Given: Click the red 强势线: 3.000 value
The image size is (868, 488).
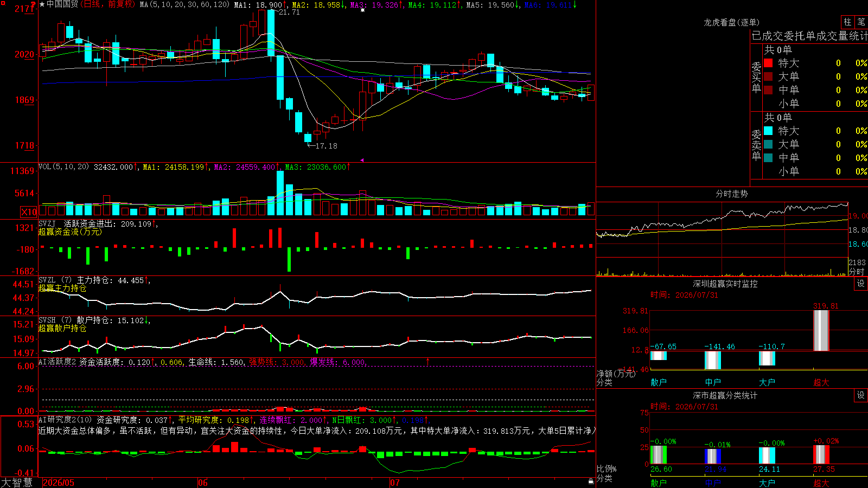Looking at the screenshot, I should [x=277, y=362].
